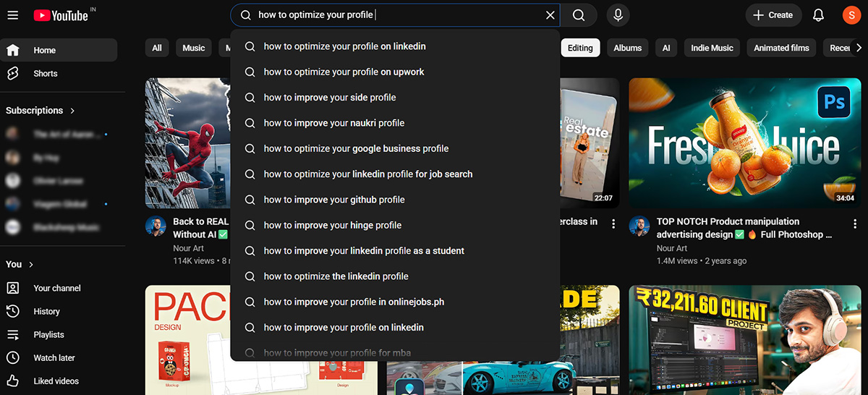Image resolution: width=868 pixels, height=395 pixels.
Task: Choose 'how to optimize the linkedin profile'
Action: click(395, 276)
